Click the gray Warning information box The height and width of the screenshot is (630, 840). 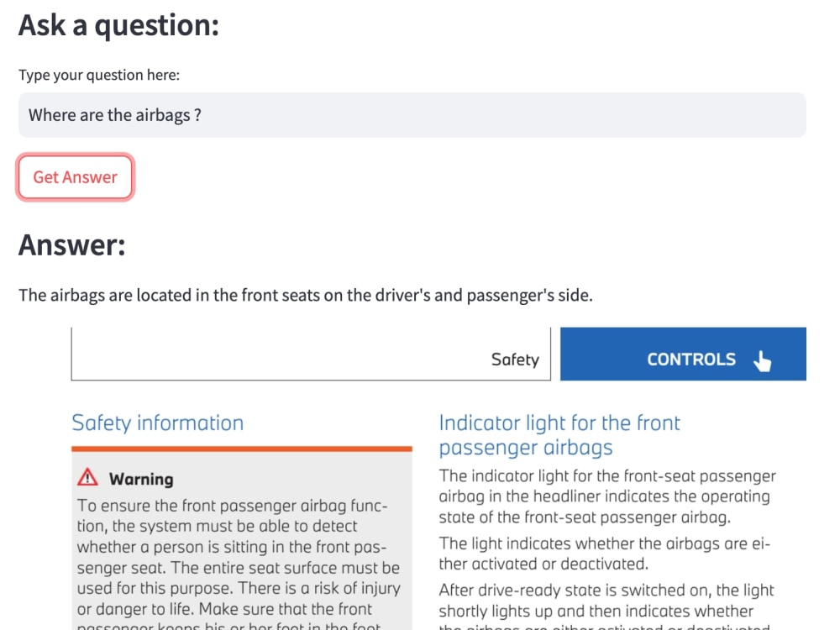(242, 546)
